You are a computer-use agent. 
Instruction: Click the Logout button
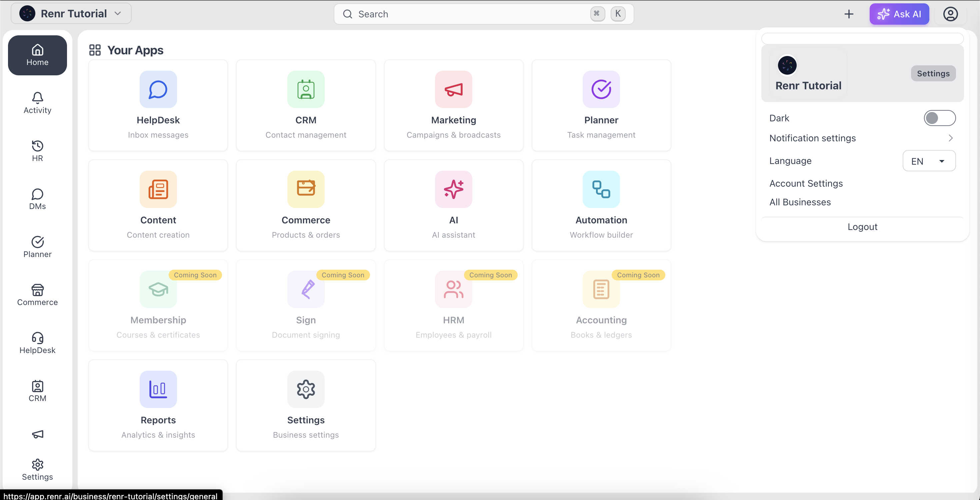click(x=862, y=227)
